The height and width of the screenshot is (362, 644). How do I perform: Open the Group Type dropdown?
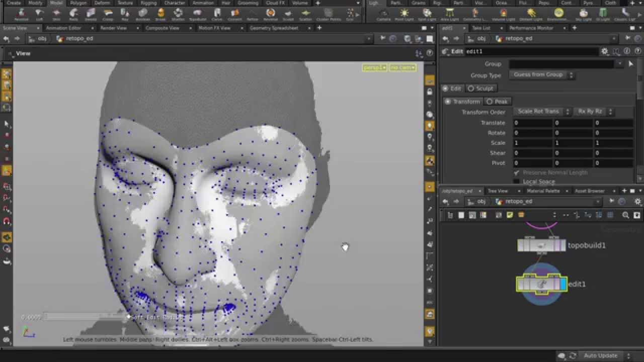[x=542, y=75]
